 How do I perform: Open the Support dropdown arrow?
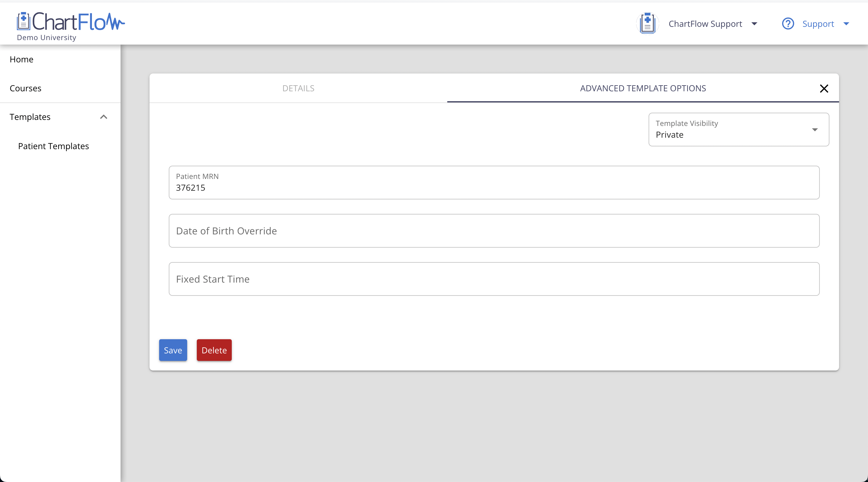tap(847, 23)
